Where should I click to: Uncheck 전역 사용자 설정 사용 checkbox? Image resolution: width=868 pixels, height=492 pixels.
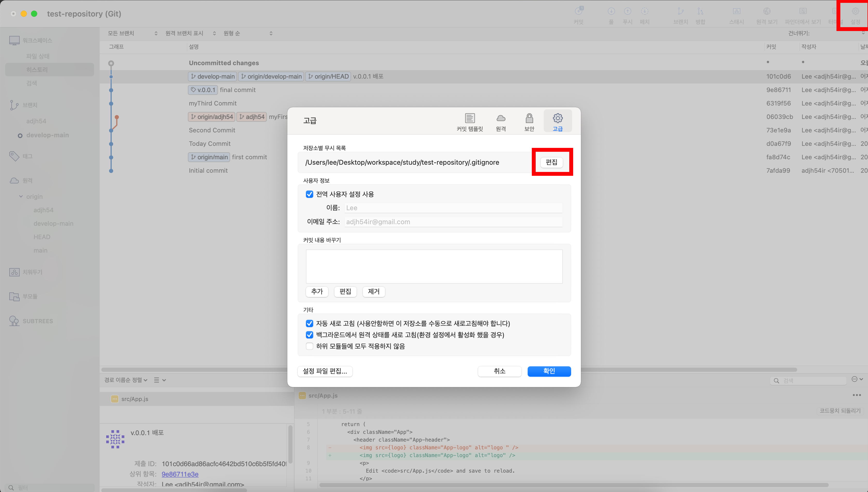[309, 194]
